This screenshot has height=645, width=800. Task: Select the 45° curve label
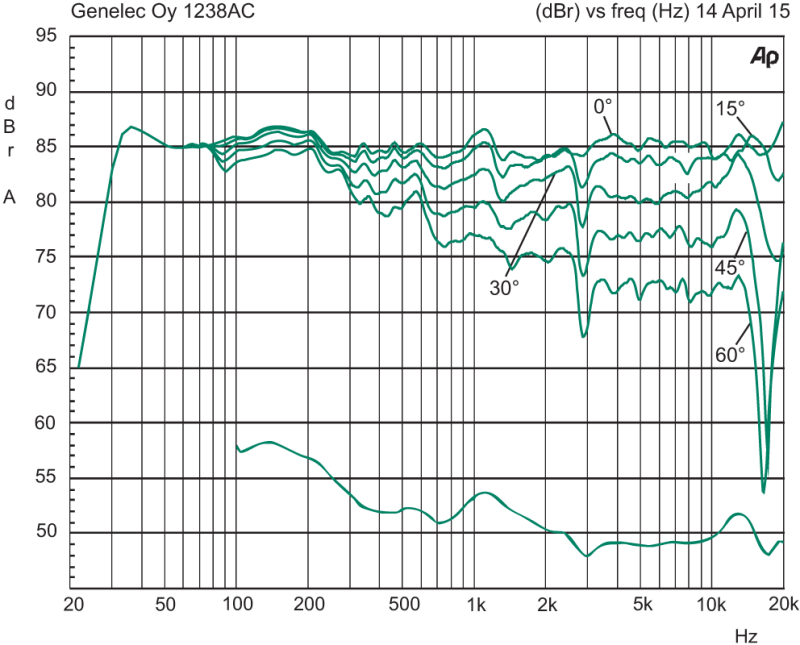(730, 267)
